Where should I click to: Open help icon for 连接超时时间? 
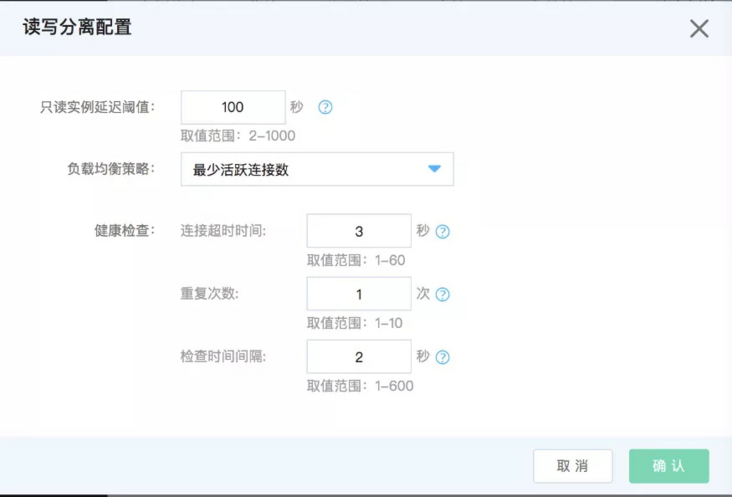tap(442, 231)
